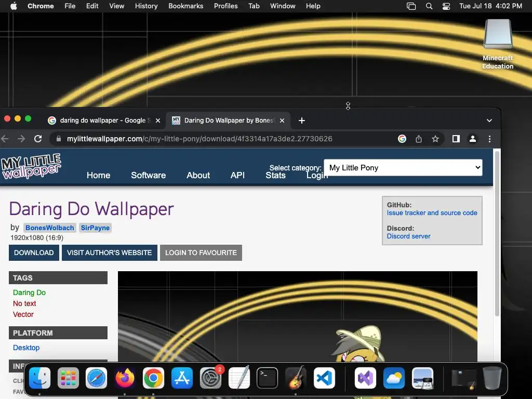Open the App Store from the Dock
The height and width of the screenshot is (399, 532).
pyautogui.click(x=182, y=378)
